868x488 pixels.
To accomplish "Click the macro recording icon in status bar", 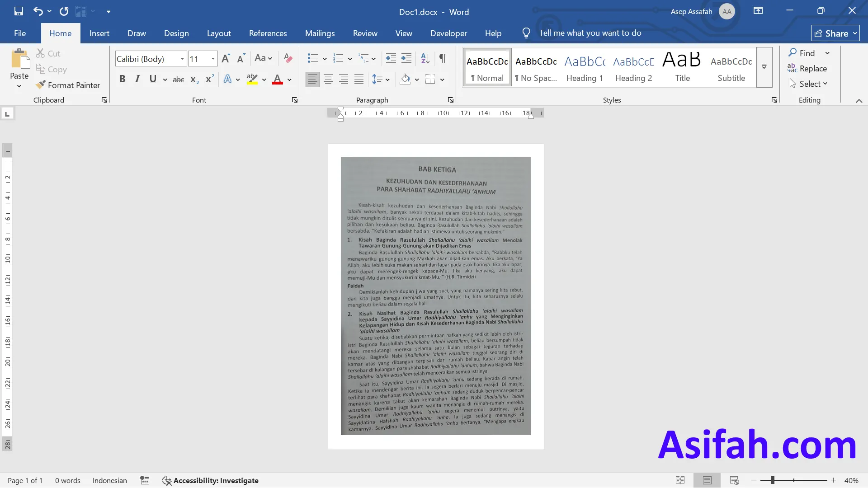I will tap(145, 480).
